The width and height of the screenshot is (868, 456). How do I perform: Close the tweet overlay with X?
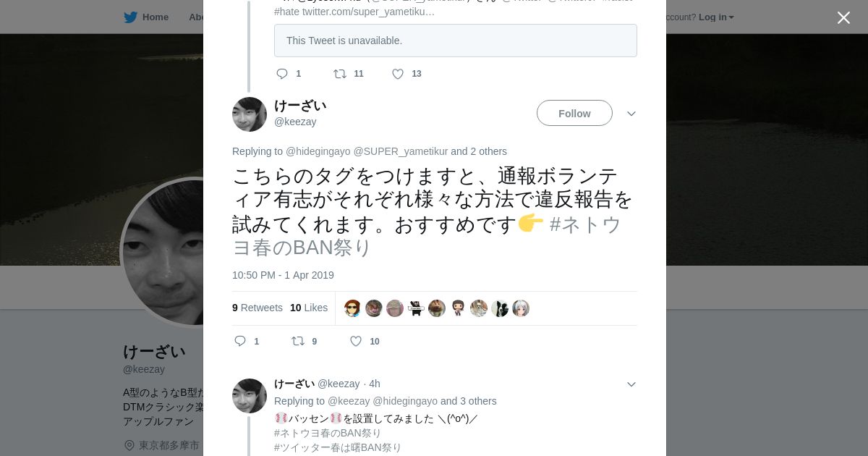[x=843, y=17]
